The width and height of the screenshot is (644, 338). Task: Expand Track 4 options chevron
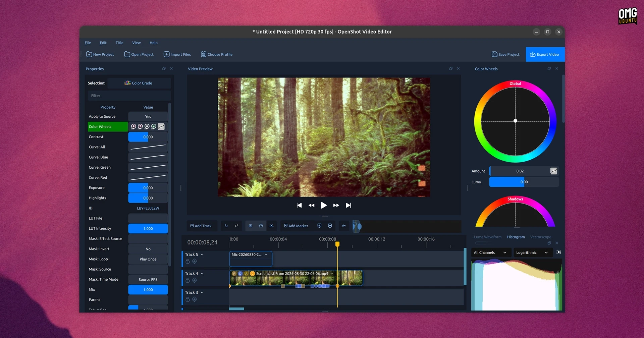[x=202, y=274]
